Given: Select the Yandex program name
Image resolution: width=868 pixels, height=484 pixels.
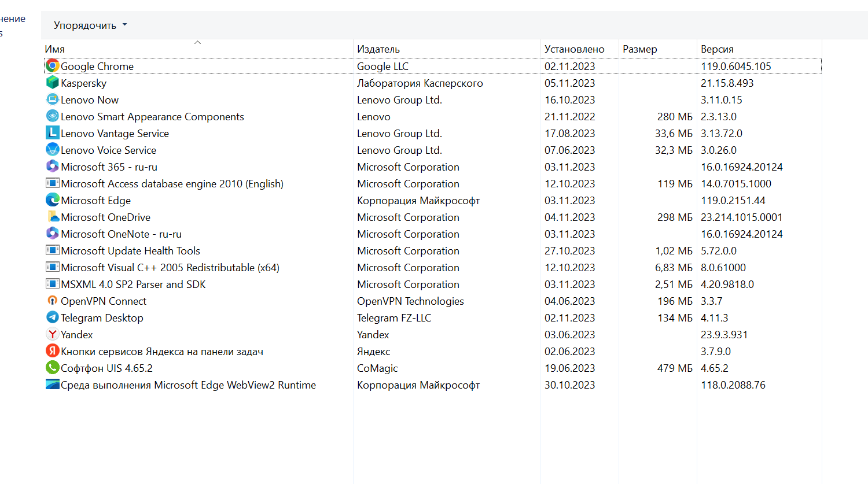Looking at the screenshot, I should click(x=76, y=335).
